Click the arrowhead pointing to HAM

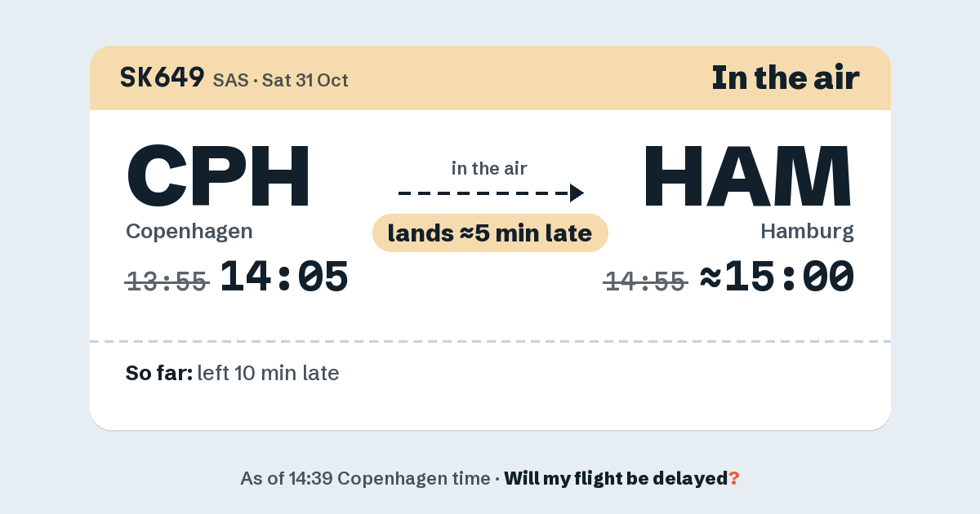[577, 193]
